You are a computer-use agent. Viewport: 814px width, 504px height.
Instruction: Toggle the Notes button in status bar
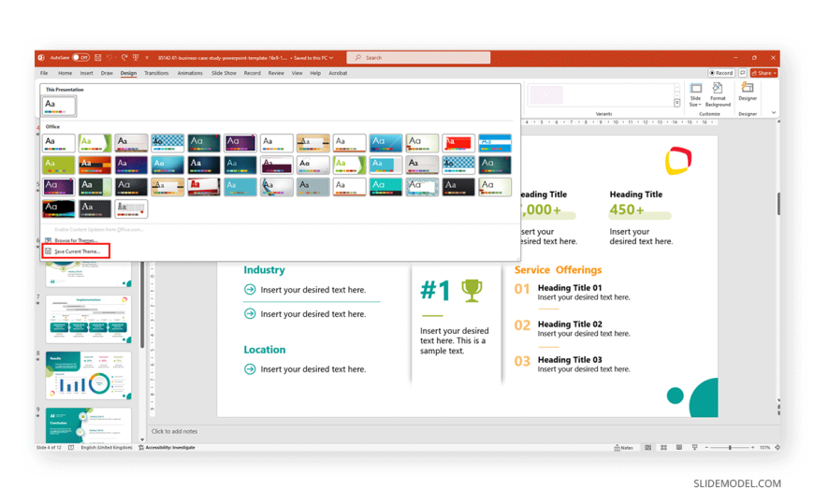tap(623, 447)
